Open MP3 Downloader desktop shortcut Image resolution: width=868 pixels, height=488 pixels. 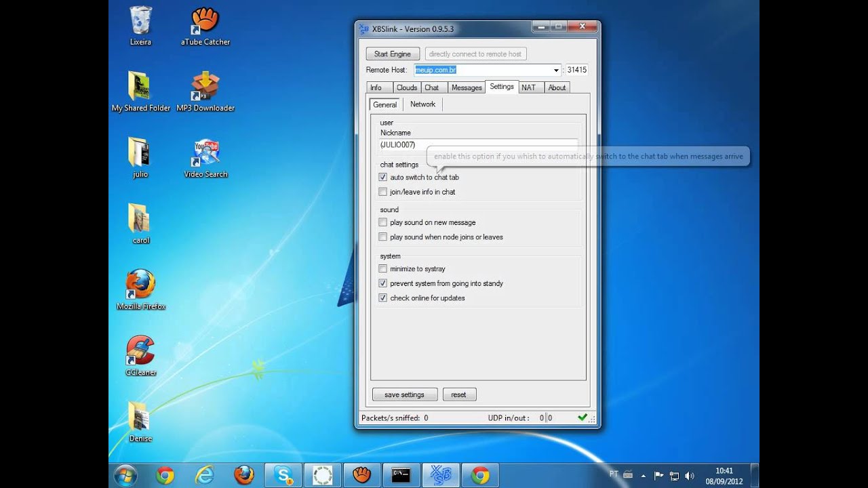point(205,92)
